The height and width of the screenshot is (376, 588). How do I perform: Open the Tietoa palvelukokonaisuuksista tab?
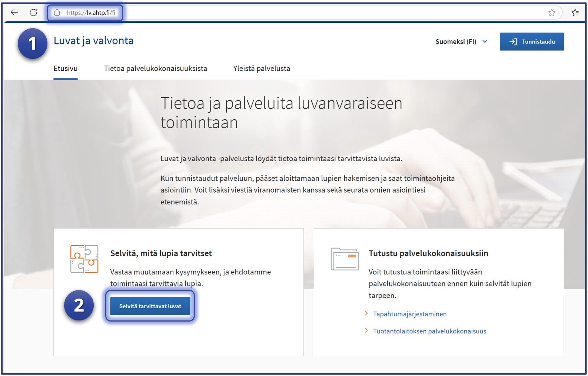tap(155, 69)
